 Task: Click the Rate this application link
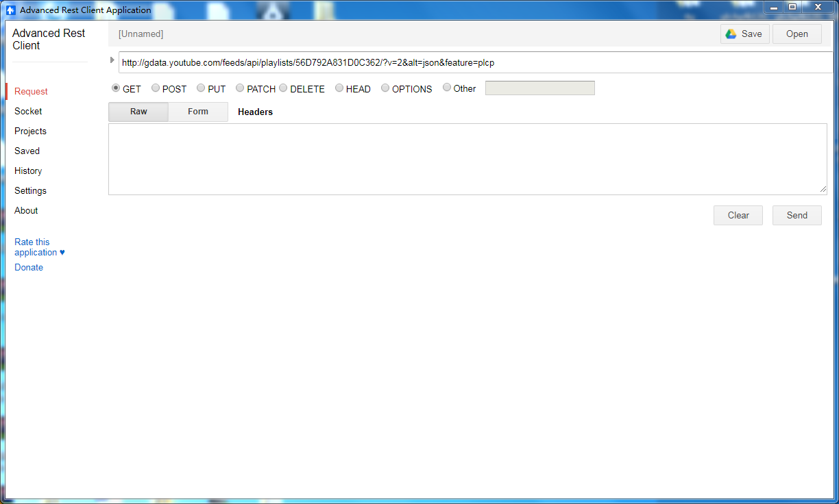coord(40,247)
